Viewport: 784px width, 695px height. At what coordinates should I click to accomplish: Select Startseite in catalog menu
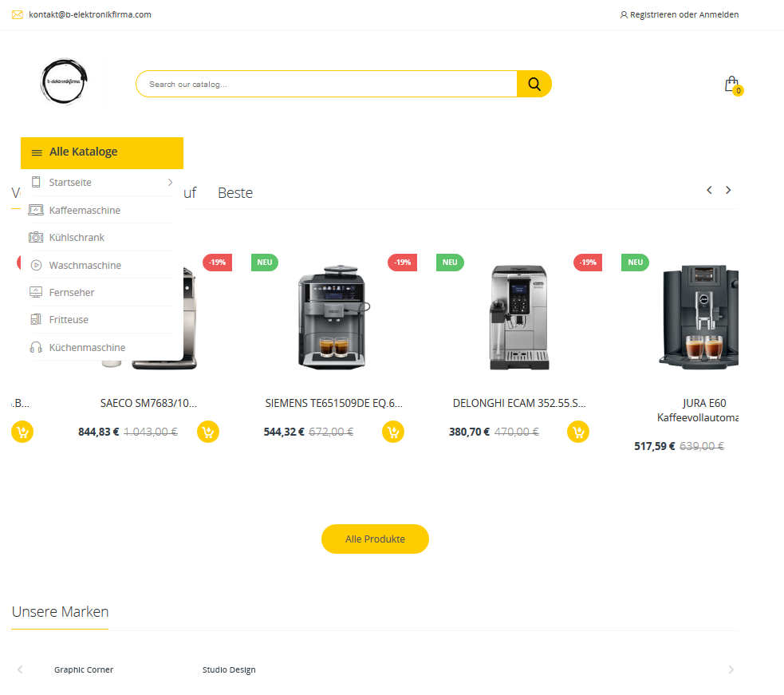[x=70, y=182]
